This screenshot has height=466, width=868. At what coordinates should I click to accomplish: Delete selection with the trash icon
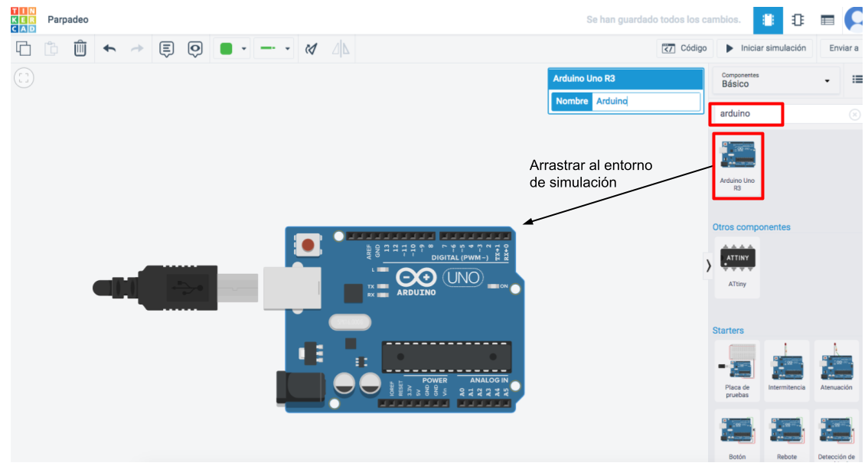pyautogui.click(x=80, y=49)
